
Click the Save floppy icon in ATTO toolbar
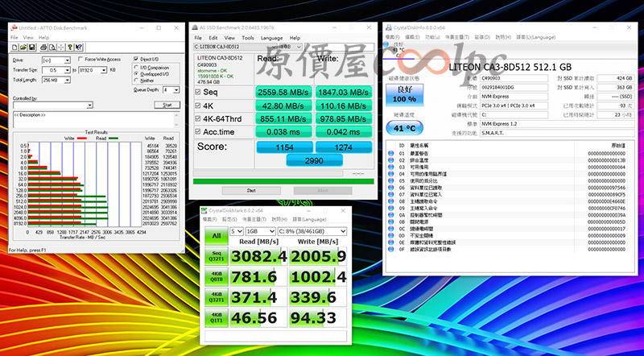pos(32,48)
